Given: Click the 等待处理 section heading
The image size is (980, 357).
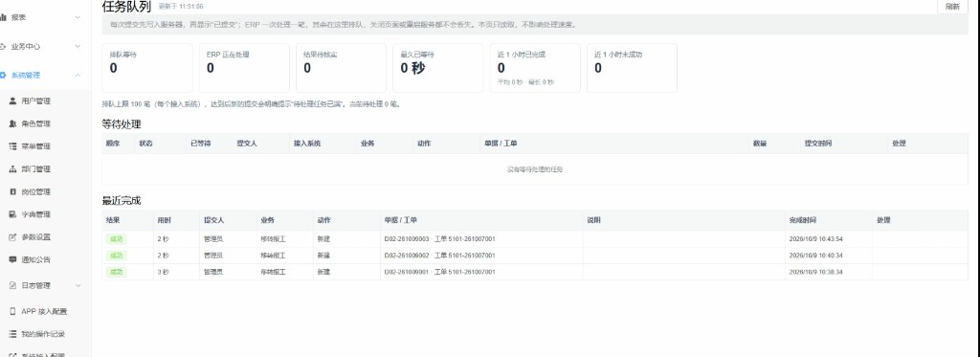Looking at the screenshot, I should 122,123.
